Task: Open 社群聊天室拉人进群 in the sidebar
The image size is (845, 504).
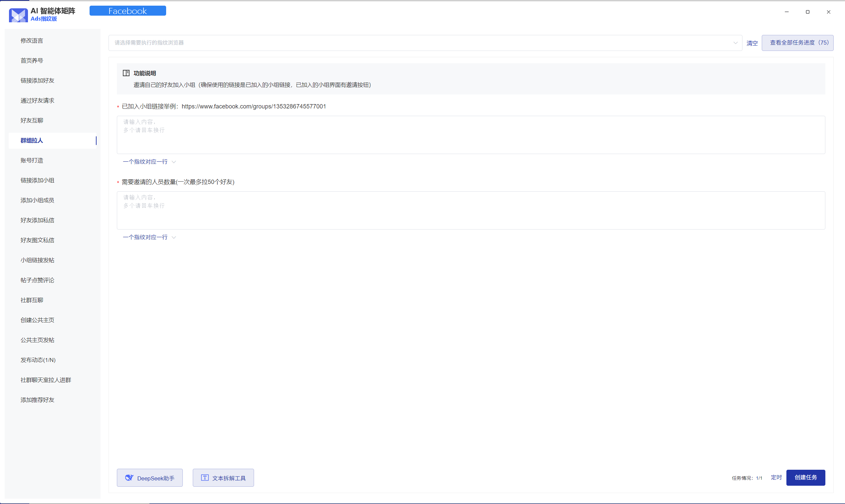Action: pos(46,380)
